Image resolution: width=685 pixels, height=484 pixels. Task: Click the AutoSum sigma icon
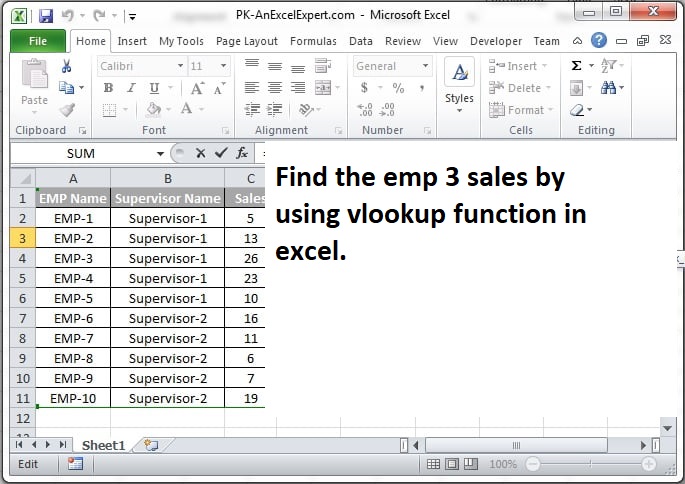click(x=577, y=66)
